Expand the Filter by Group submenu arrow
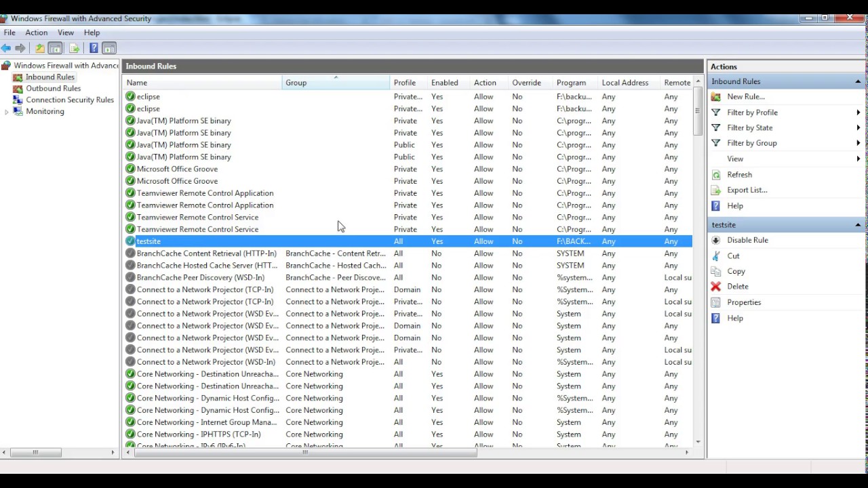The width and height of the screenshot is (868, 488). pyautogui.click(x=859, y=143)
